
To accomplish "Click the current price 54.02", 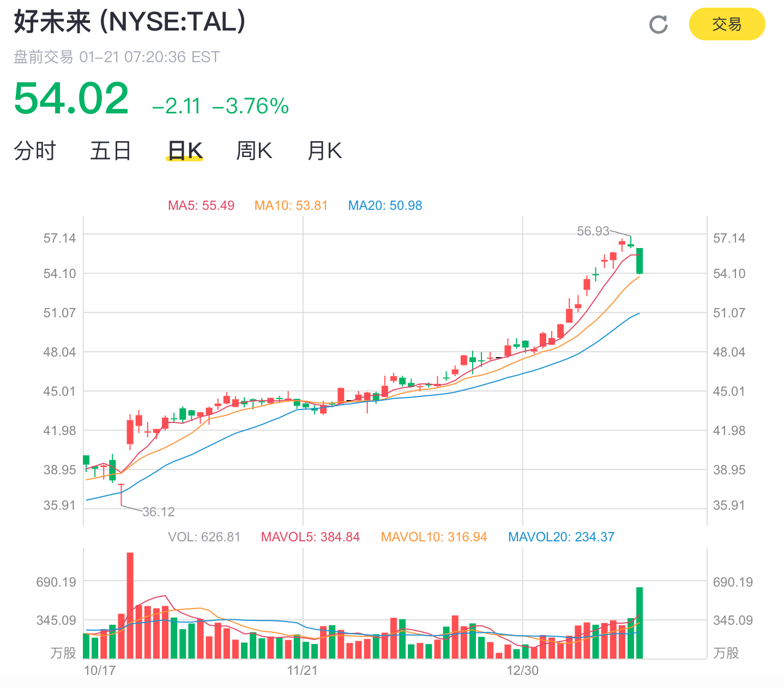I will tap(71, 99).
